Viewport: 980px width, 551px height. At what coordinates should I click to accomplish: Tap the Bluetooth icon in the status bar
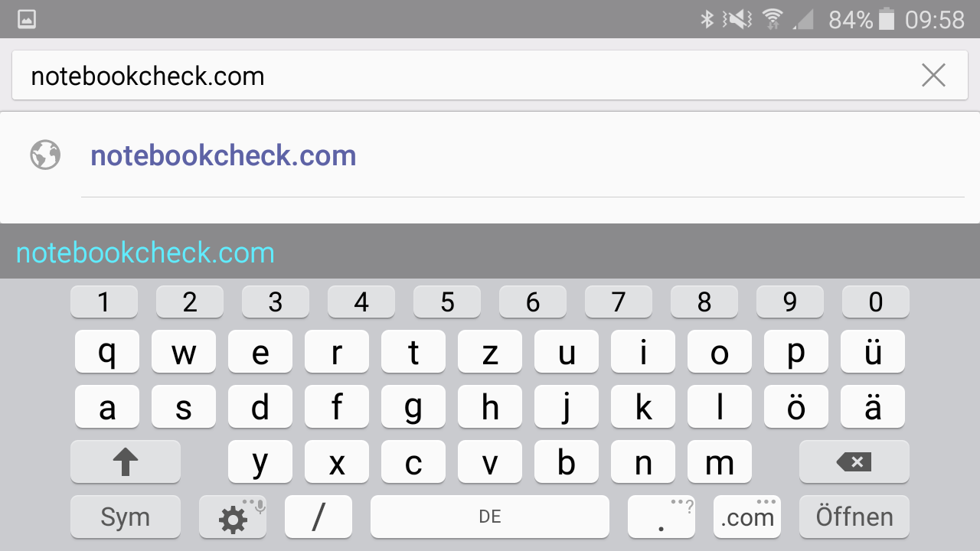pyautogui.click(x=707, y=19)
